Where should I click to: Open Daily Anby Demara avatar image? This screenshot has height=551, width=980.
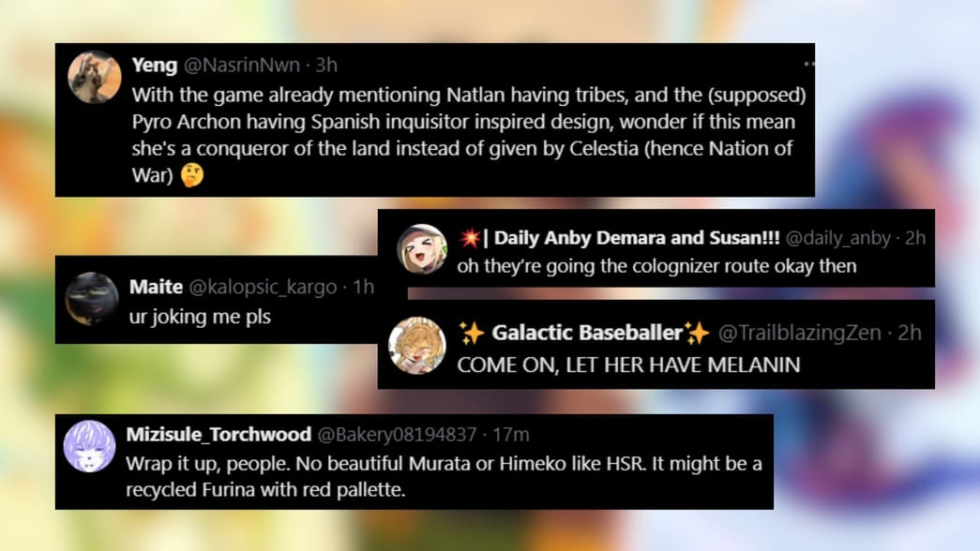point(422,248)
